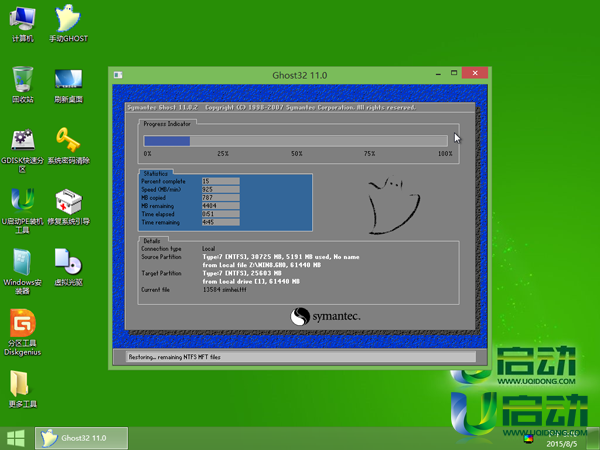600x450 pixels.
Task: Click the 'from Local file' source line
Action: pyautogui.click(x=262, y=265)
